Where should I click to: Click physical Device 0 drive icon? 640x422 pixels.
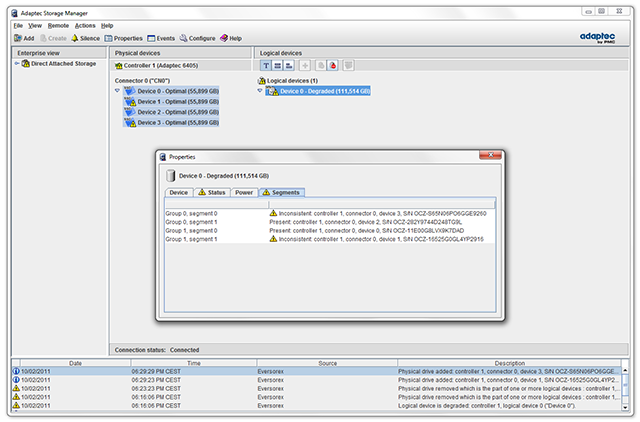point(130,91)
